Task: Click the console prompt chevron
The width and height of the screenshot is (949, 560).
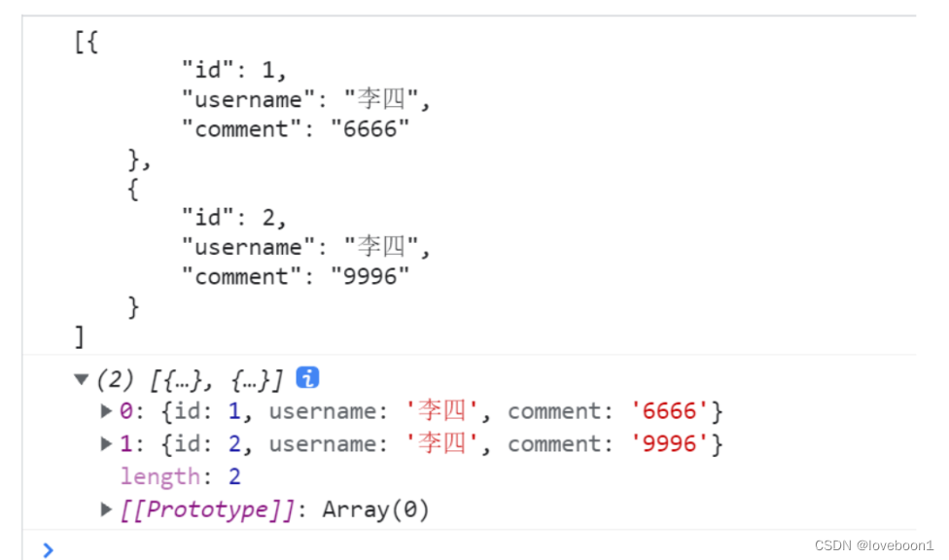Action: click(x=48, y=549)
